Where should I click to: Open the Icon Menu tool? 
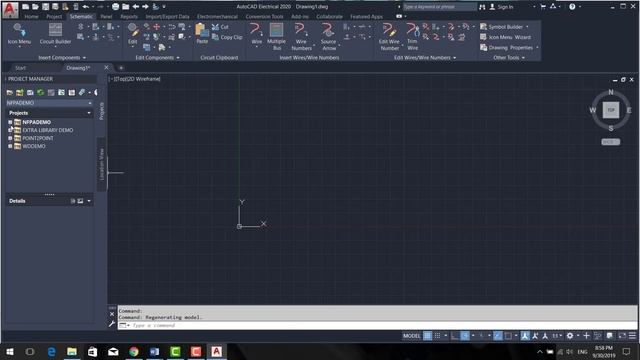click(x=19, y=33)
